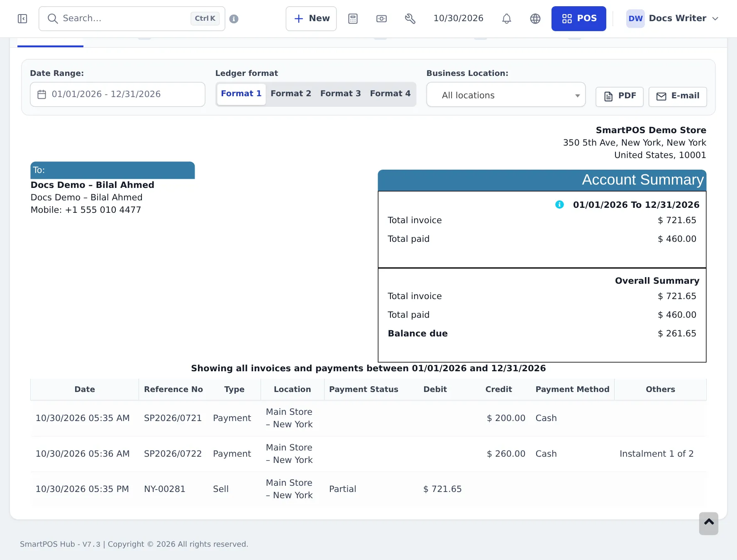Click the Account Summary heading

pos(643,180)
